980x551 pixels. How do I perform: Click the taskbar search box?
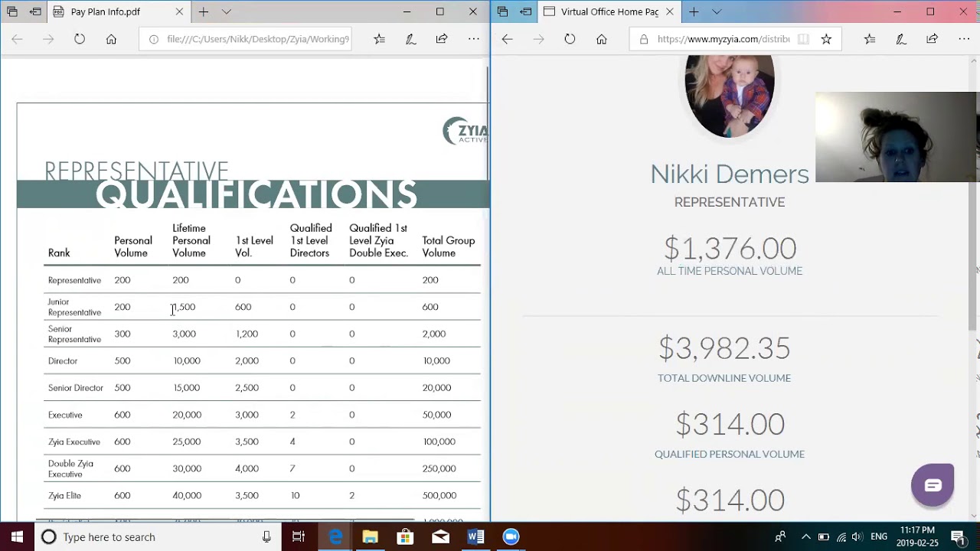pos(158,536)
